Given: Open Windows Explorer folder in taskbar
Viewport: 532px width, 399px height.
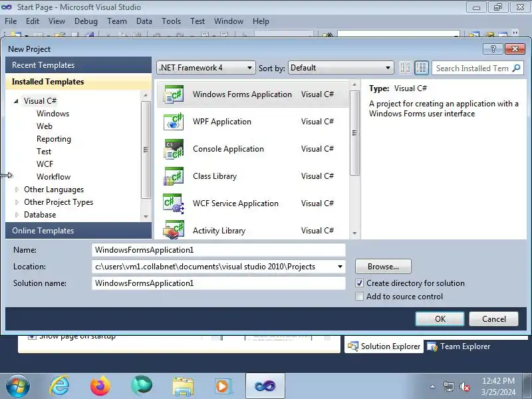Looking at the screenshot, I should (182, 386).
